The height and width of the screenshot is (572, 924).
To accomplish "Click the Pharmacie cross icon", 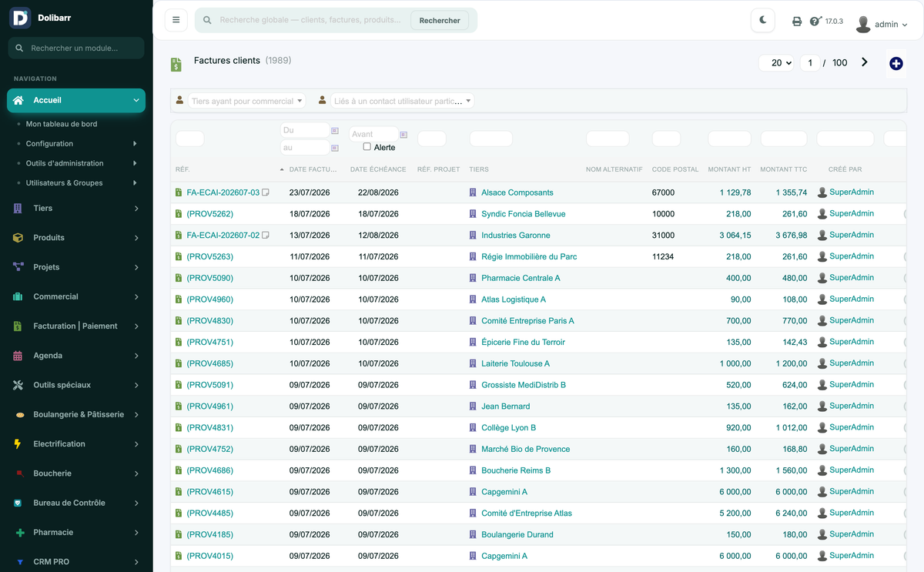I will (x=20, y=533).
